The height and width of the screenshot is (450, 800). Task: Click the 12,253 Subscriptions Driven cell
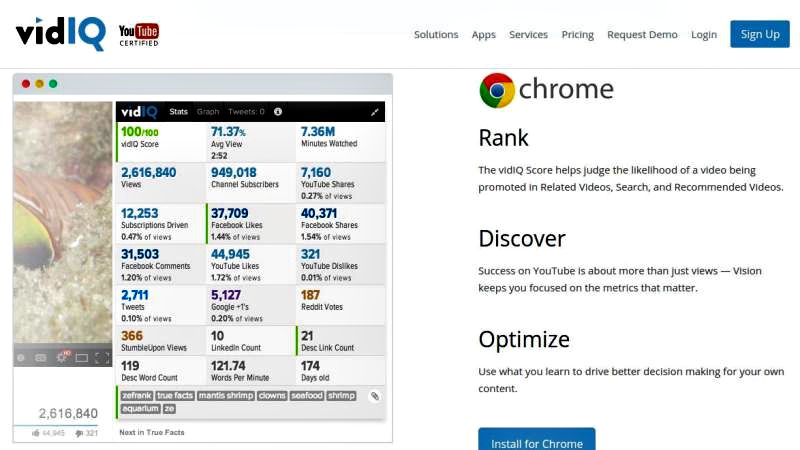[161, 224]
